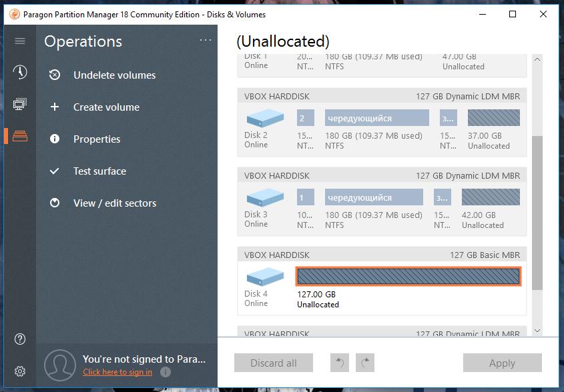
Task: Click the Paragon app logo in title bar
Action: point(15,15)
